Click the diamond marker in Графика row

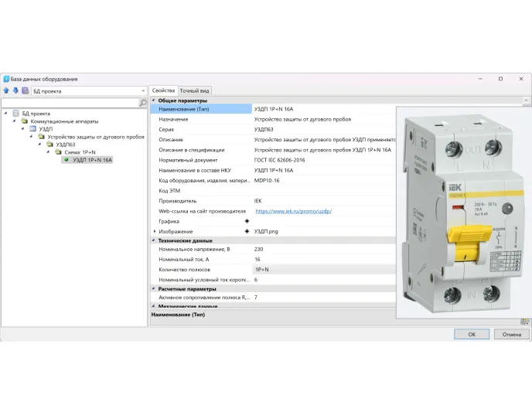247,221
